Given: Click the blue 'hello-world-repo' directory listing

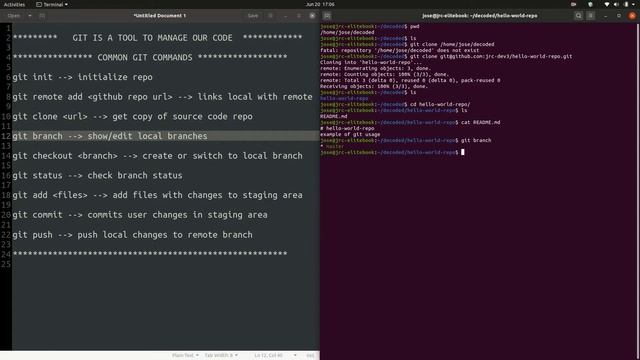Looking at the screenshot, I should (344, 98).
